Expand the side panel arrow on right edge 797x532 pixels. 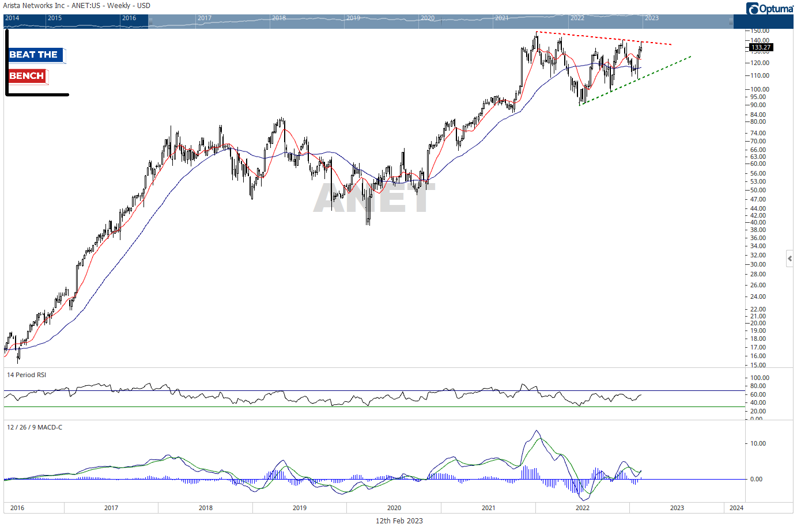pyautogui.click(x=790, y=259)
